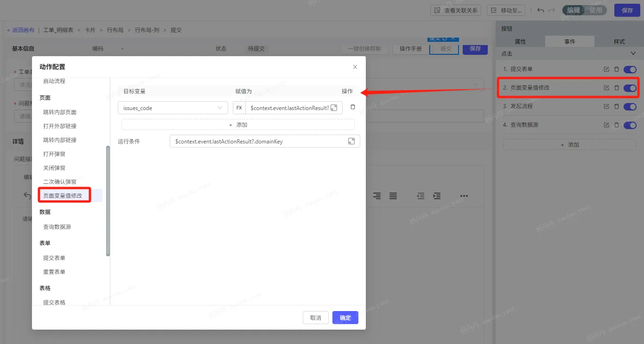
Task: Edit the 页面变量值修改 action
Action: tap(606, 88)
